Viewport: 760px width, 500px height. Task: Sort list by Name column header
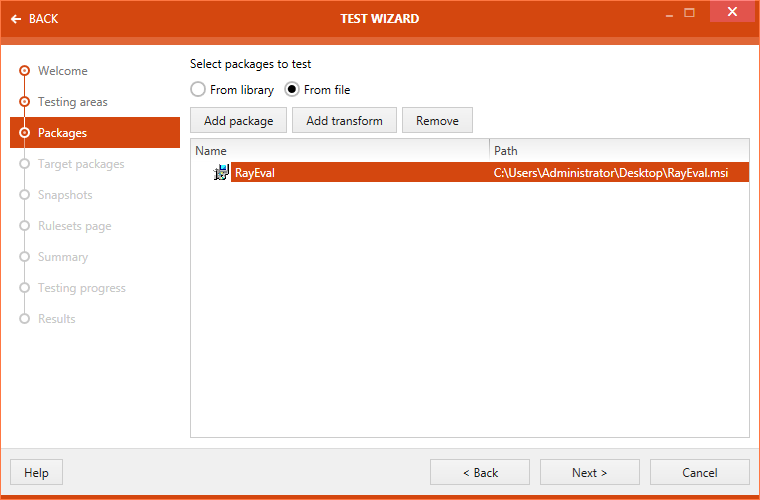tap(340, 151)
